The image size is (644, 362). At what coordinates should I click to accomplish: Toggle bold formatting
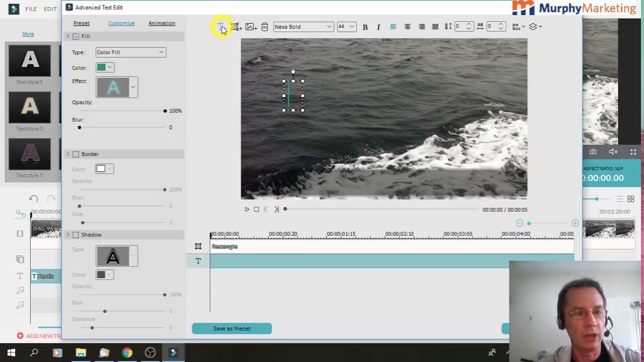pyautogui.click(x=365, y=27)
